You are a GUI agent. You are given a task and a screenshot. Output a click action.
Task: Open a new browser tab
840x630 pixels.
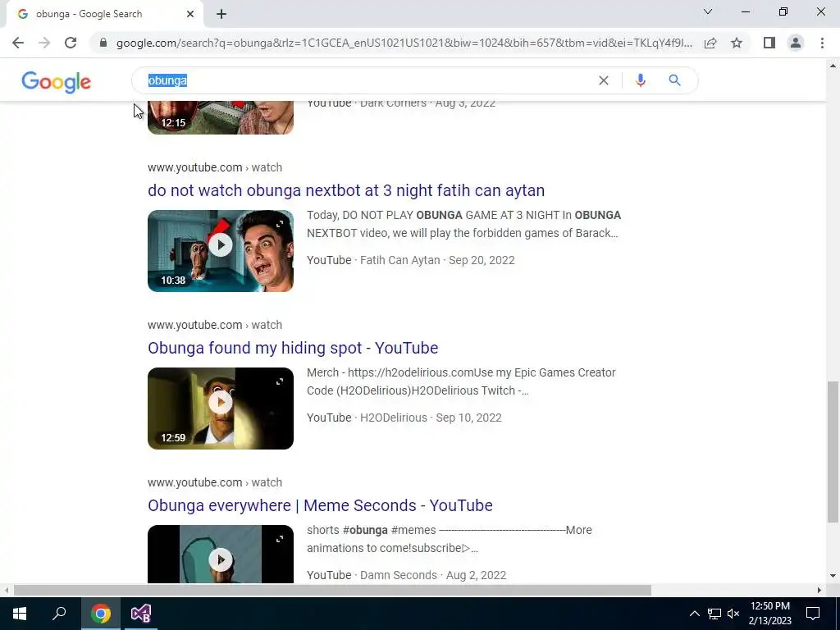(x=221, y=14)
